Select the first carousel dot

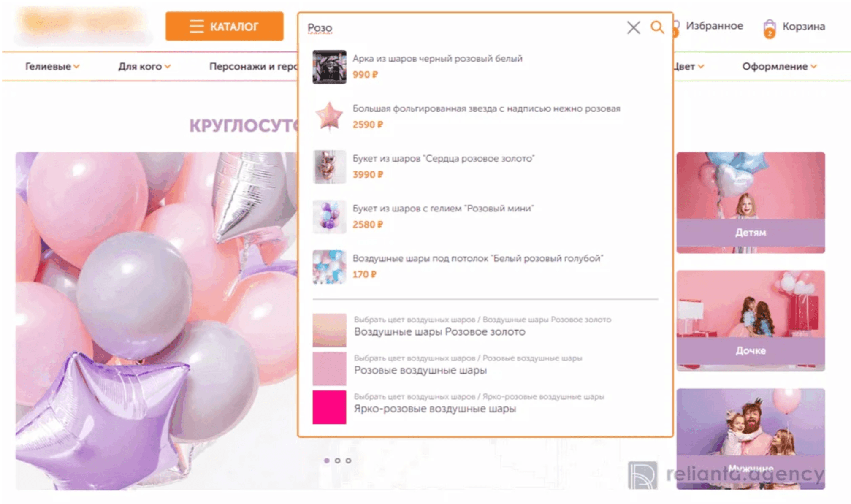coord(327,461)
